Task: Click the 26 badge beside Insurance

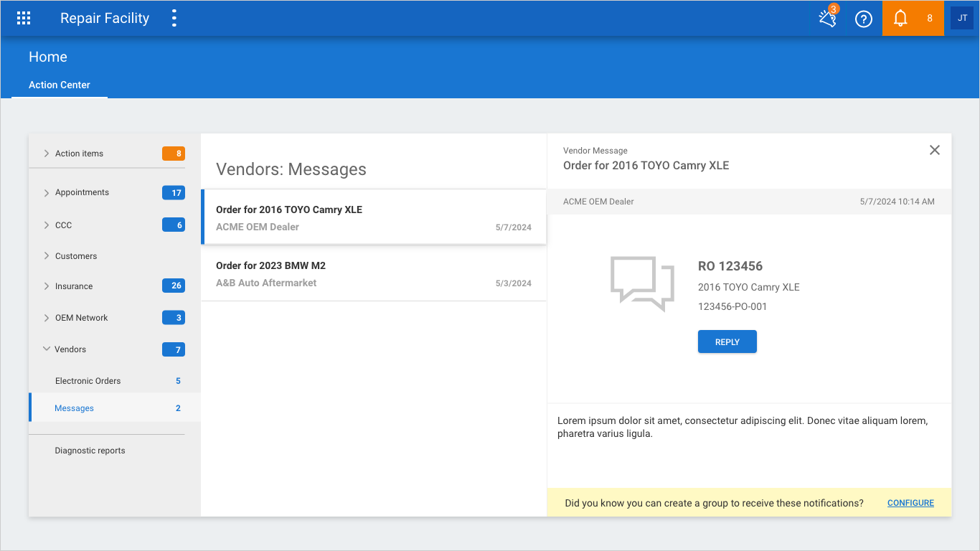Action: 174,286
